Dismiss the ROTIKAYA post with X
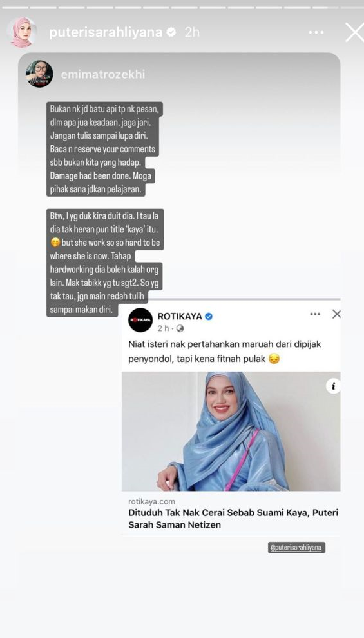The height and width of the screenshot is (638, 364). [336, 314]
